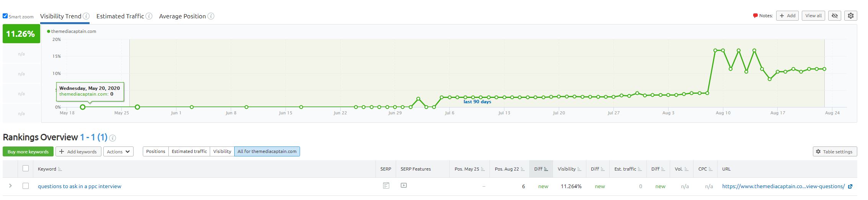The width and height of the screenshot is (868, 200).
Task: Open the 'questions to ask in a ppc interview' keyword link
Action: tap(80, 186)
